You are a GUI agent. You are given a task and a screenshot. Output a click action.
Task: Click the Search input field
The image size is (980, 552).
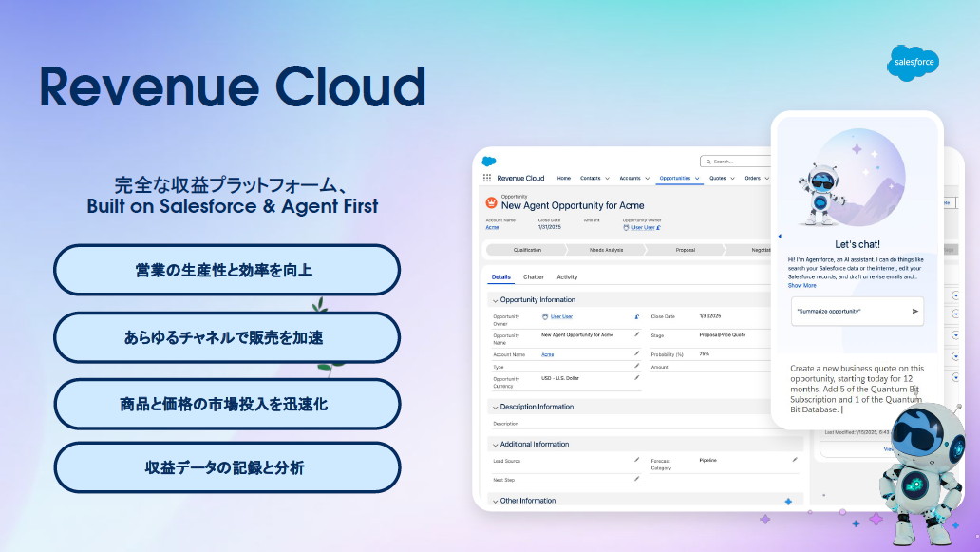click(x=736, y=162)
